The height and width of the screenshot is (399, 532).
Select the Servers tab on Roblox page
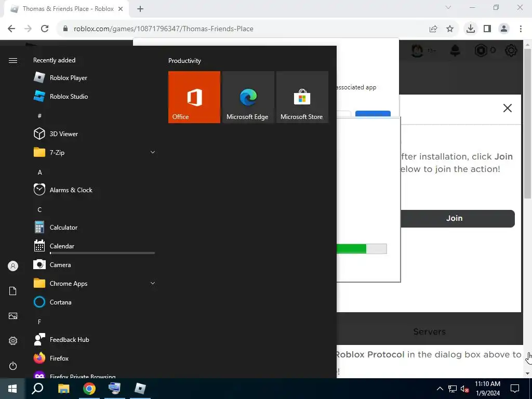coord(430,331)
